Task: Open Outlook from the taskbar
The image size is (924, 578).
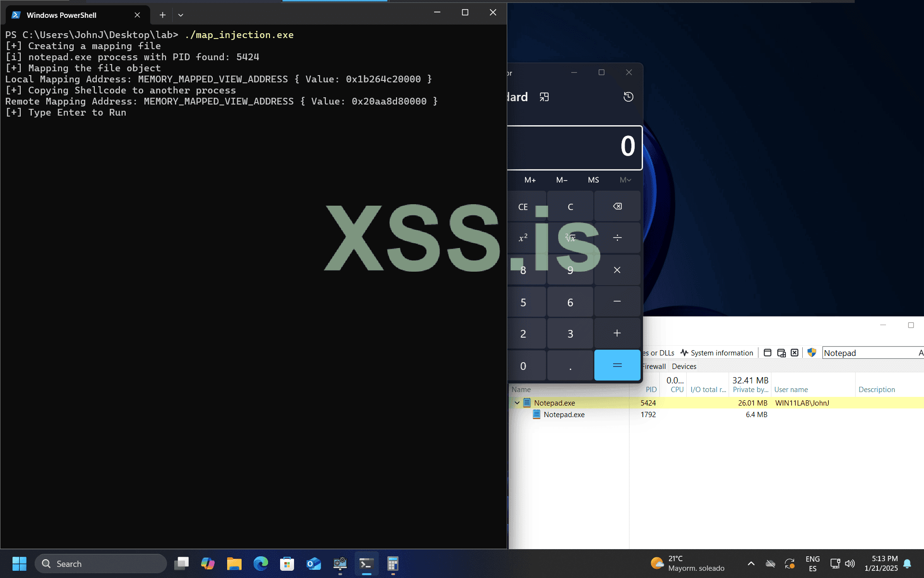Action: coord(313,564)
